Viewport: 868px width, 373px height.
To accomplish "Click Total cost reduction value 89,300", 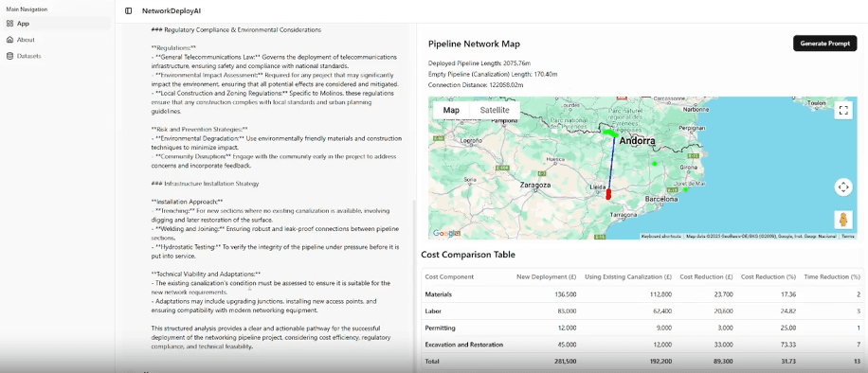I will pos(724,361).
